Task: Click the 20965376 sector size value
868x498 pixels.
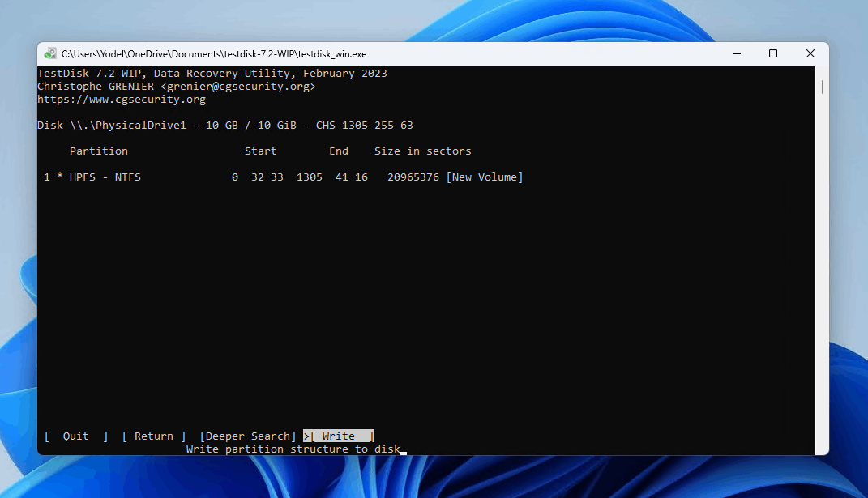Action: point(413,177)
